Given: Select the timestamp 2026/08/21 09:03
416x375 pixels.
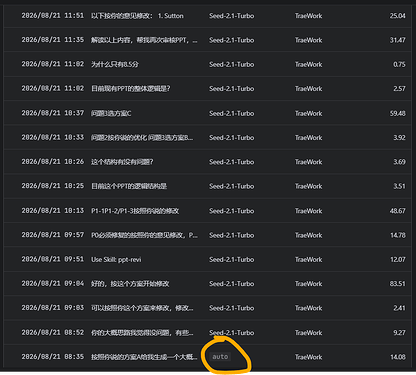Looking at the screenshot, I should [x=53, y=308].
